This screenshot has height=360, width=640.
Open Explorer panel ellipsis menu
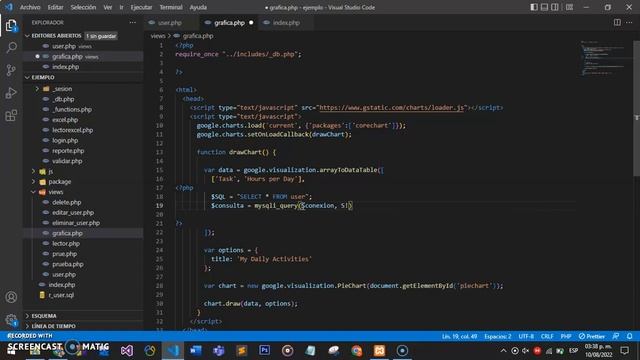pyautogui.click(x=133, y=22)
